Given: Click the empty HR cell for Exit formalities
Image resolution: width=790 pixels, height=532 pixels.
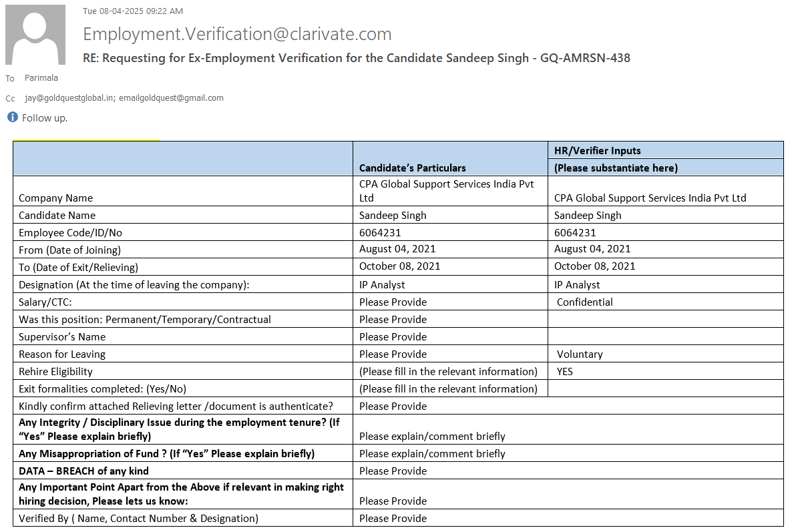Looking at the screenshot, I should coord(666,388).
